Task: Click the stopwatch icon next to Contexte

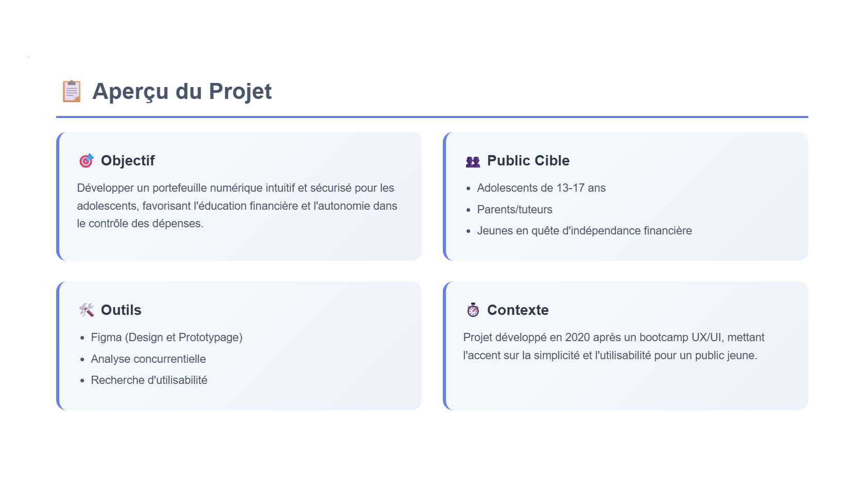Action: tap(473, 310)
